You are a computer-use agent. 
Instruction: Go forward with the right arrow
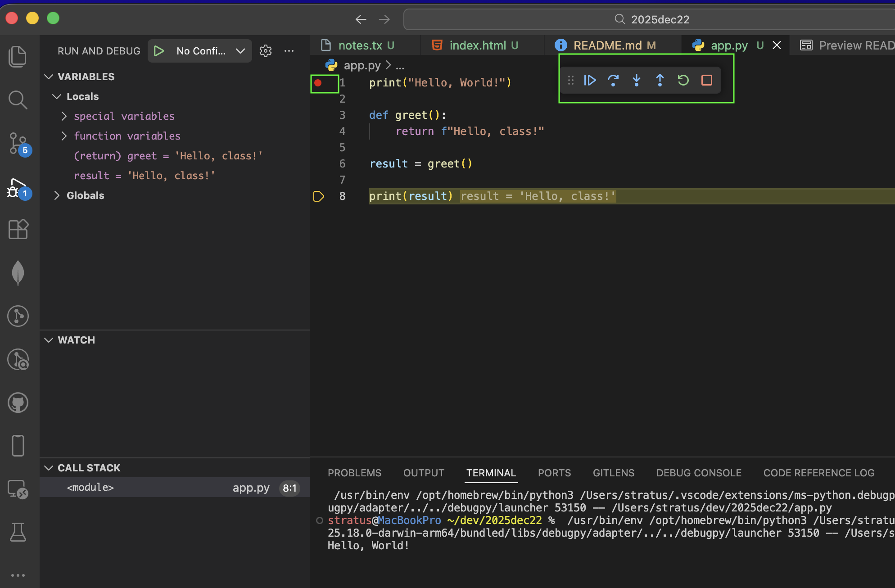384,19
